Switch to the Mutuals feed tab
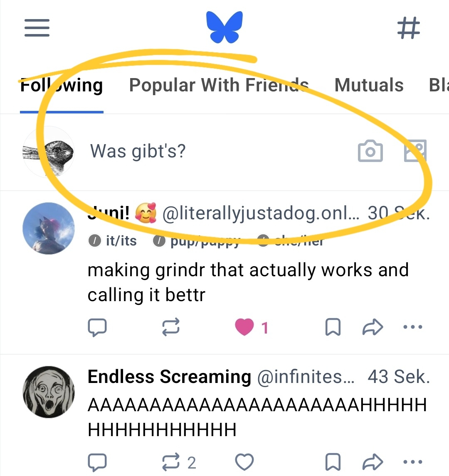The height and width of the screenshot is (476, 449). tap(369, 85)
